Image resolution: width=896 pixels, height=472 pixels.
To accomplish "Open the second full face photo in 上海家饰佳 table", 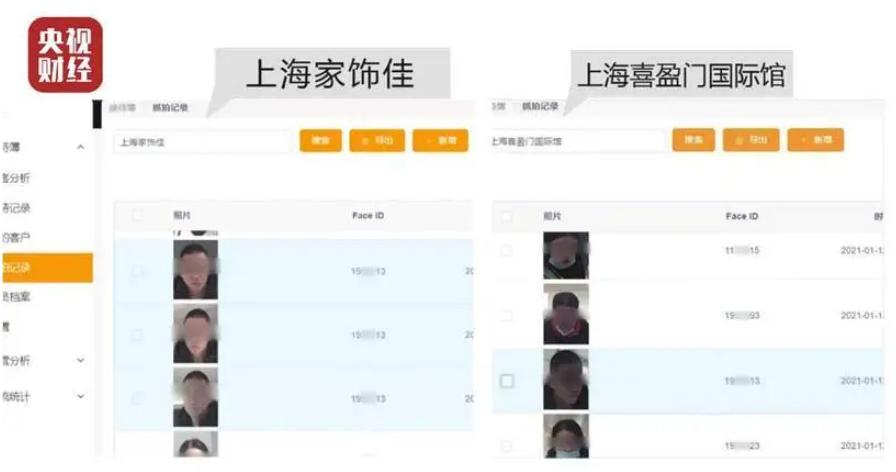I will pyautogui.click(x=195, y=333).
